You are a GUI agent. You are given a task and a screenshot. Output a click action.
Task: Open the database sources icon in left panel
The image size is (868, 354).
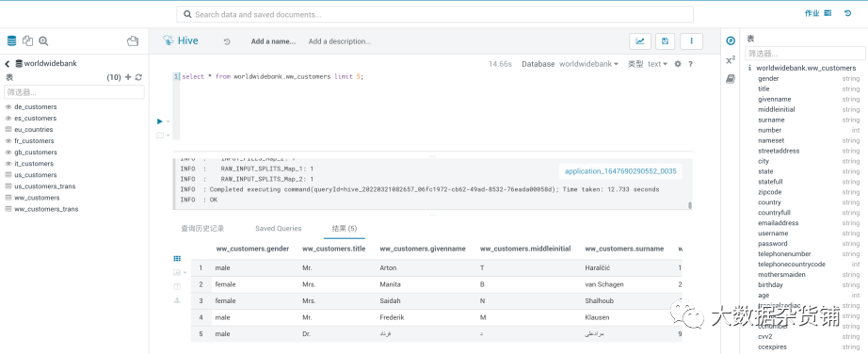click(11, 40)
